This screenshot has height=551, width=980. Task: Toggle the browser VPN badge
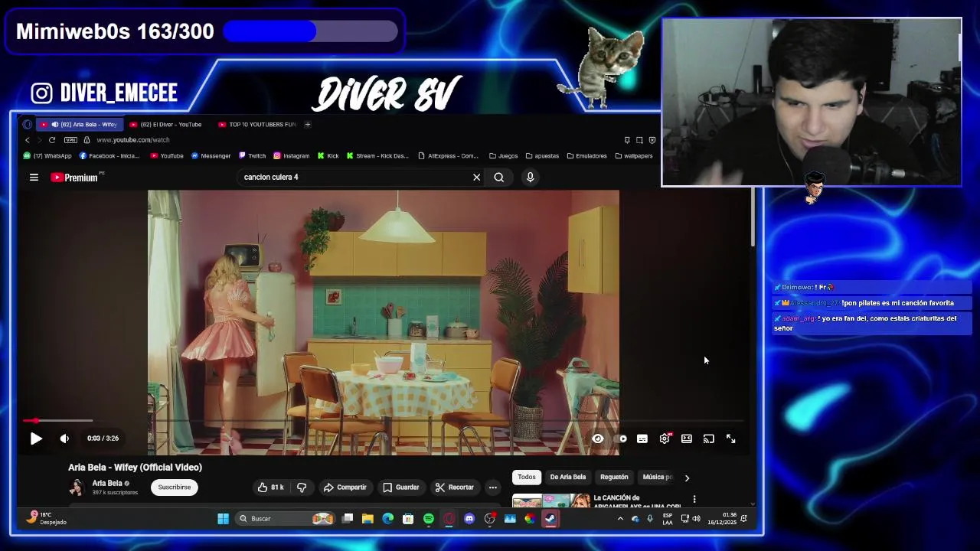(70, 140)
